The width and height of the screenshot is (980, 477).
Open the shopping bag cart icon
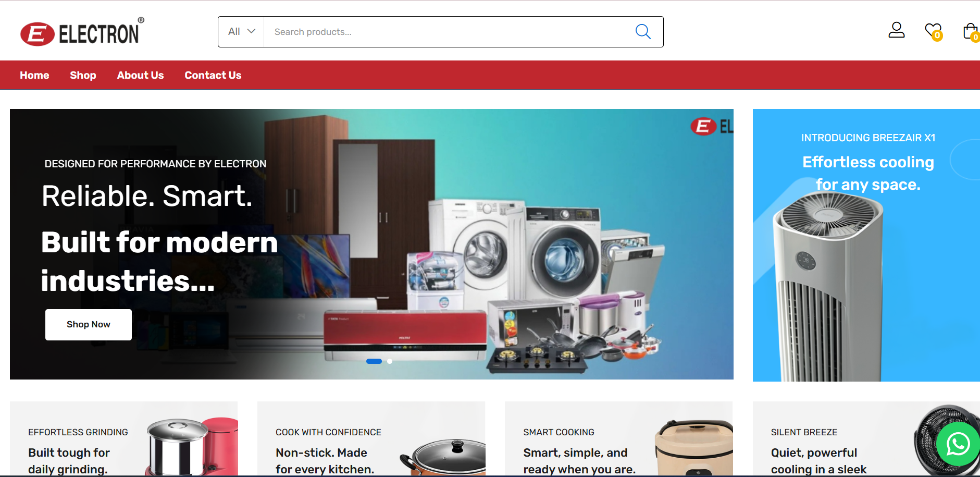tap(970, 31)
